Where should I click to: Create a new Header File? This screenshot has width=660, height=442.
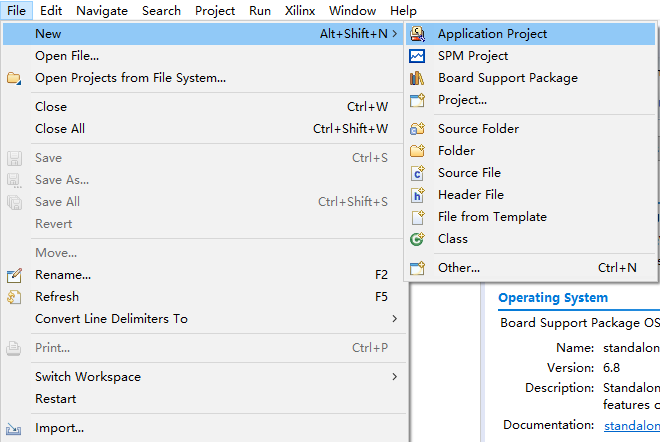(531, 194)
